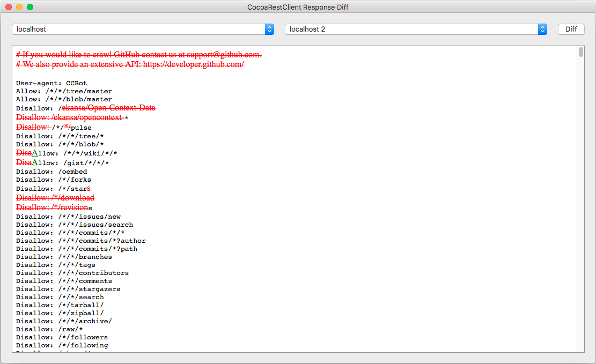Click the 'Disallow: /*/*/stargazers' line
The image size is (596, 364).
coord(68,288)
